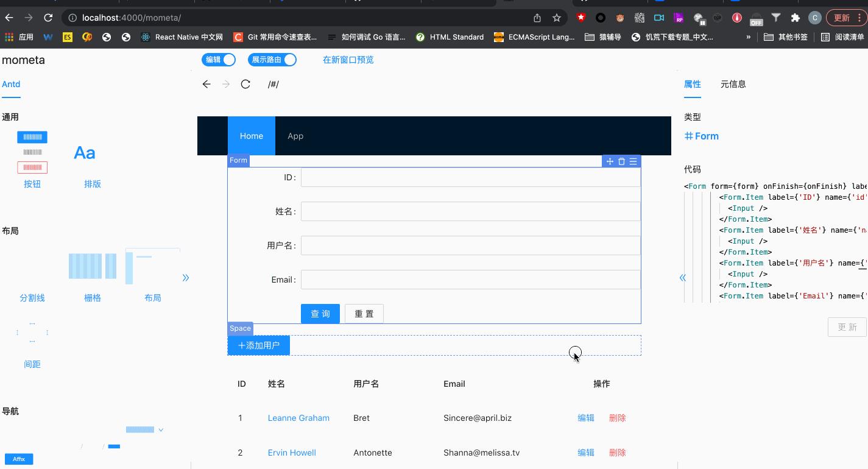Open the Form block's menu icon
Screen dimensions: 868x469
(x=633, y=161)
